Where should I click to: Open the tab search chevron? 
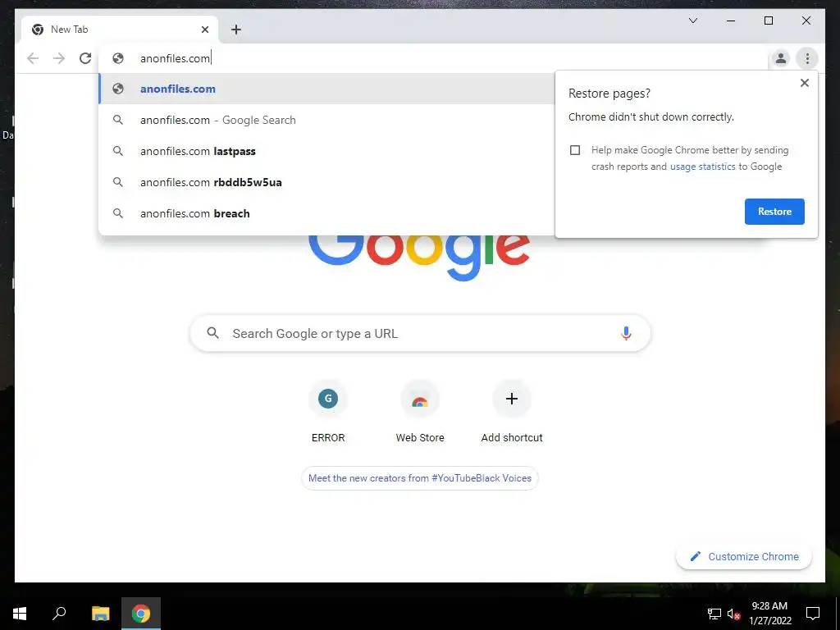pos(692,21)
